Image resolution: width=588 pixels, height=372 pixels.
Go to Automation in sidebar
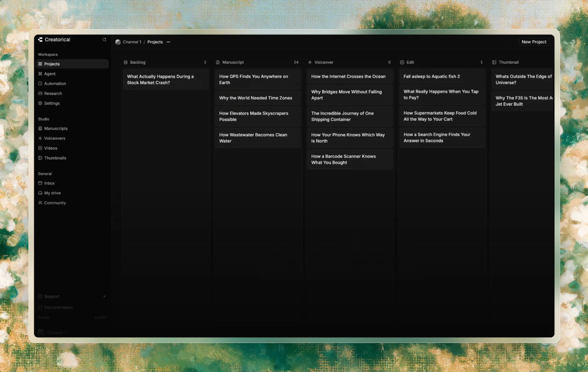pos(72,84)
